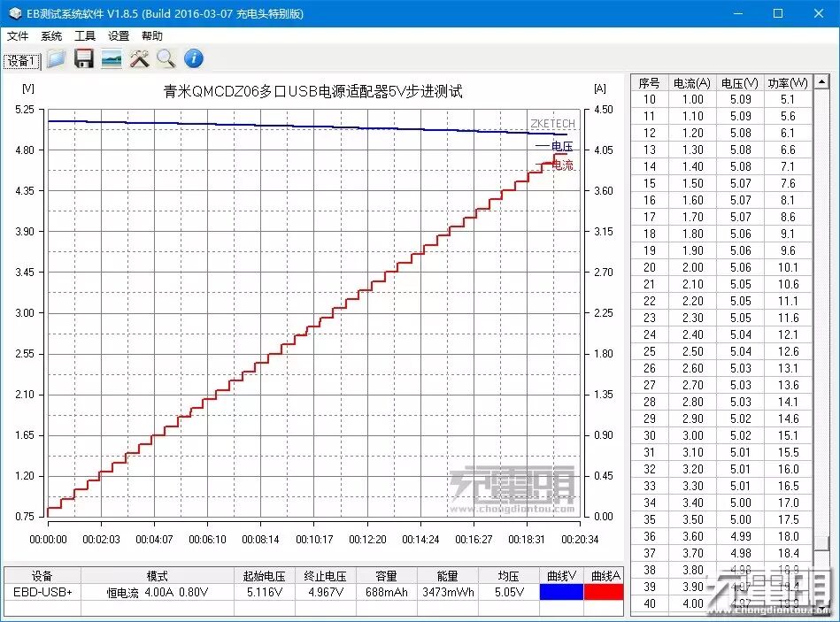This screenshot has width=840, height=622.
Task: Click average voltage value 5.05V
Action: tap(509, 592)
